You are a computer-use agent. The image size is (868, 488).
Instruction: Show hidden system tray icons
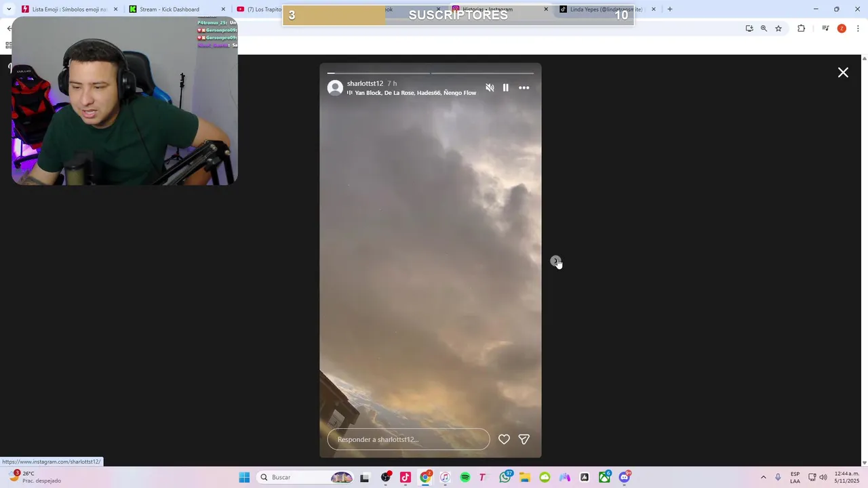(x=763, y=477)
